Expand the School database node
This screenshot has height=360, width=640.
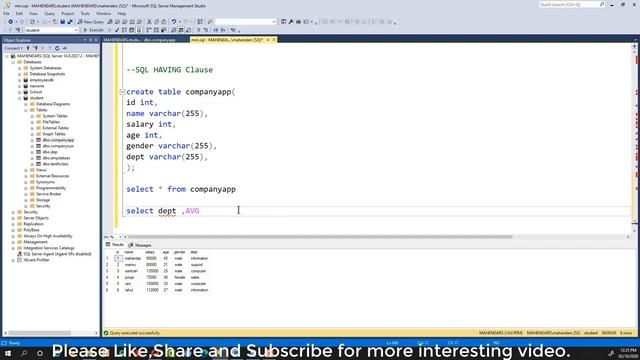click(20, 92)
